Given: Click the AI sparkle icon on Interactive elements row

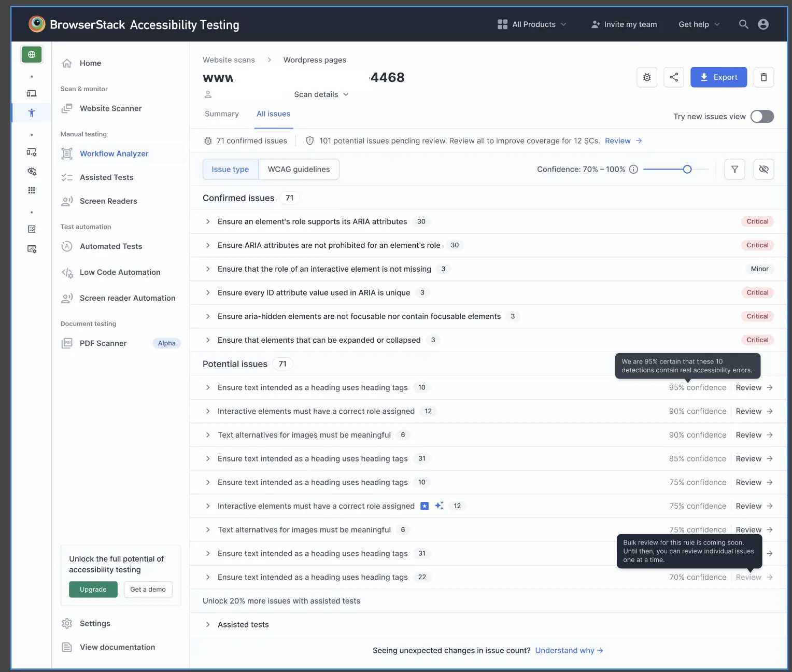Looking at the screenshot, I should point(439,506).
